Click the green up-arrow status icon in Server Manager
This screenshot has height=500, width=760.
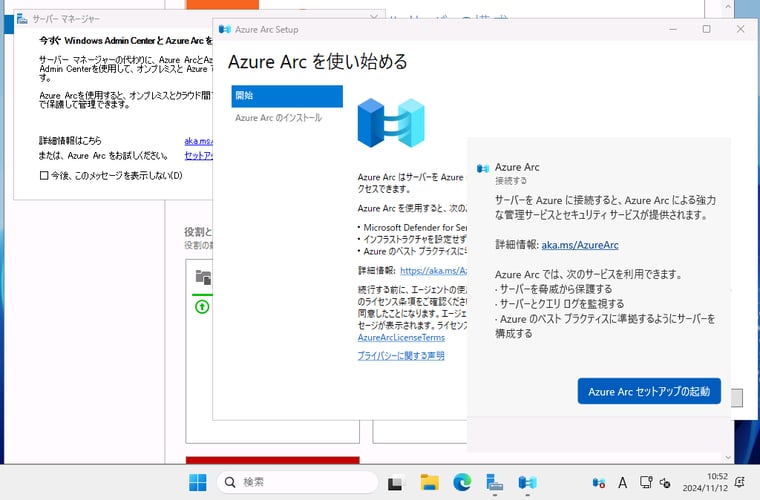click(x=202, y=307)
